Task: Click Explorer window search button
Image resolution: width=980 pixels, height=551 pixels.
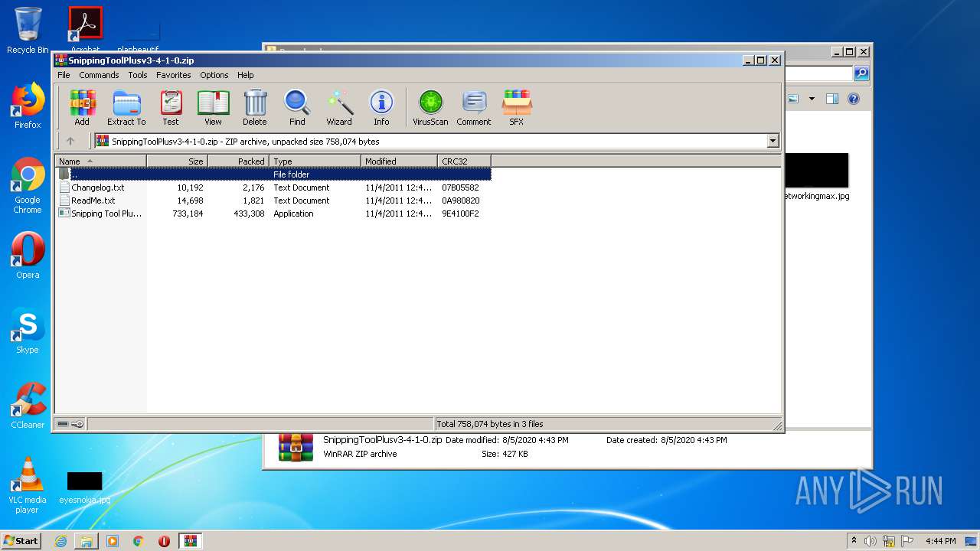Action: click(x=861, y=73)
